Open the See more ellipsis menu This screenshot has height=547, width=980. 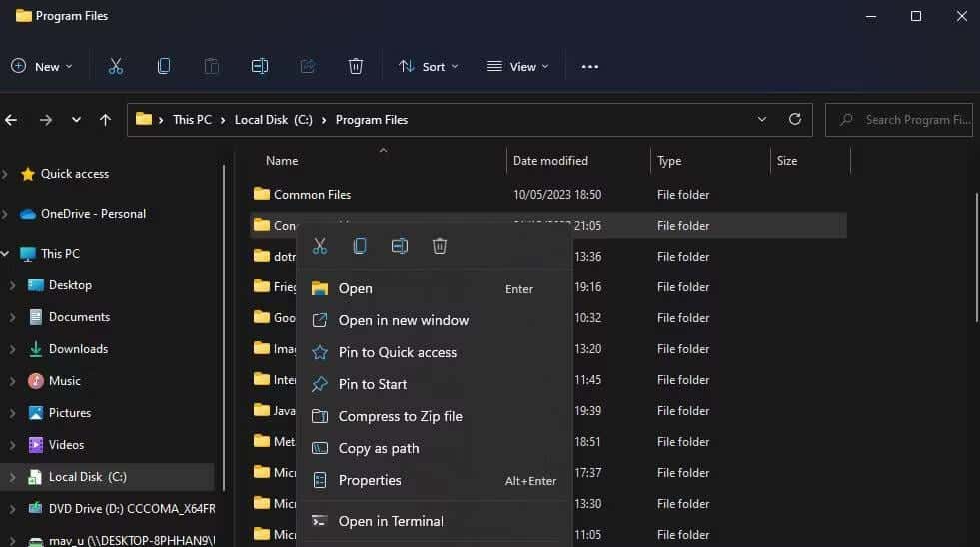pos(590,66)
